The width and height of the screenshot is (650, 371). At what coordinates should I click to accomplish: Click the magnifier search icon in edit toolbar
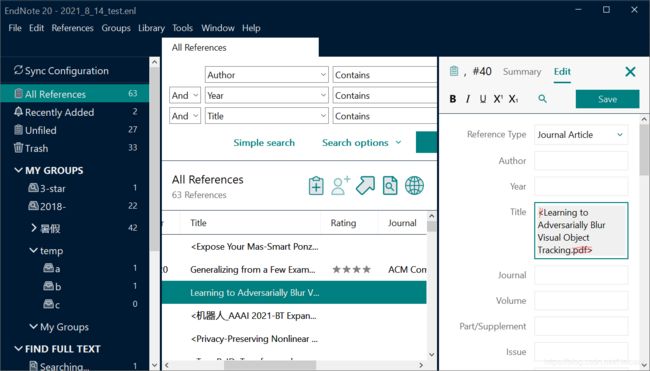pyautogui.click(x=542, y=99)
